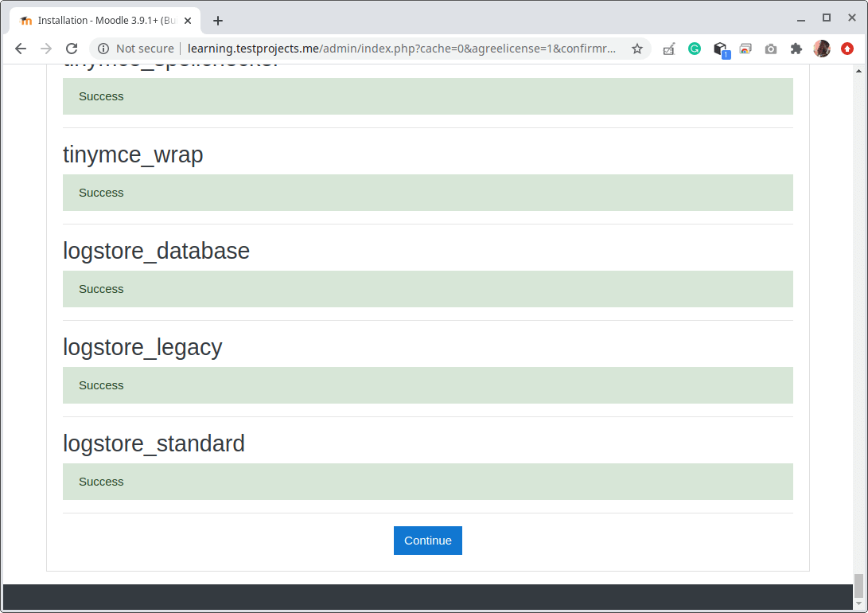
Task: Close the Installation - Moodle tab
Action: click(188, 21)
